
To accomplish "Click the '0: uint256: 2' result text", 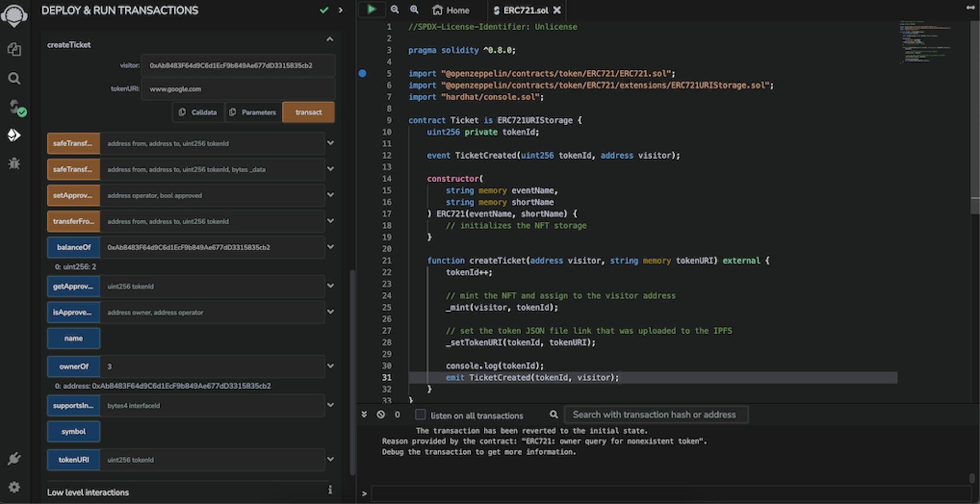I will click(x=75, y=267).
